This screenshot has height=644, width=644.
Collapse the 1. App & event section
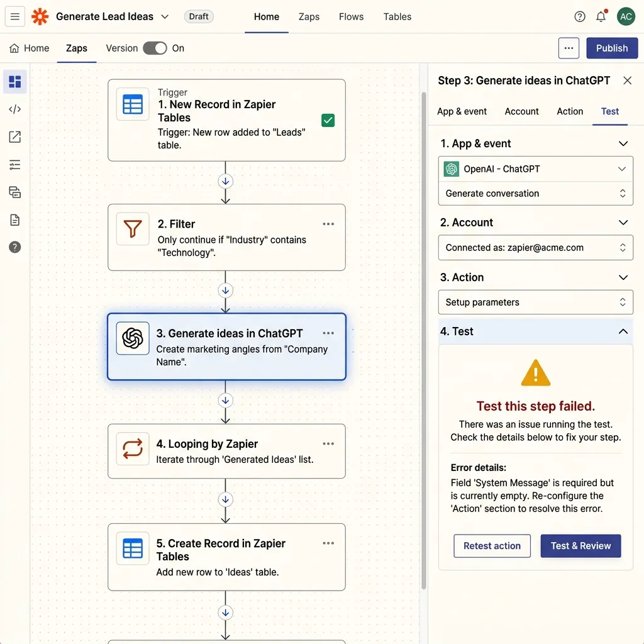(x=623, y=143)
